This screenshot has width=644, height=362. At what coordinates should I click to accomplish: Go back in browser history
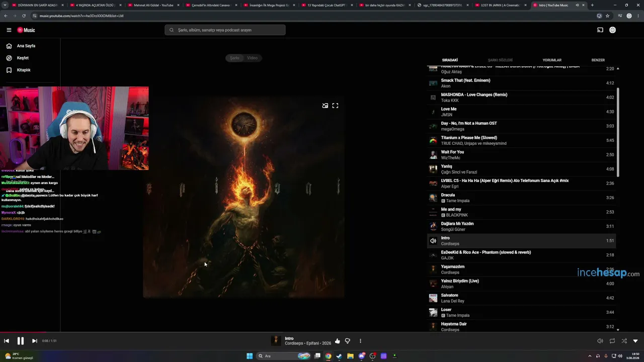point(6,16)
